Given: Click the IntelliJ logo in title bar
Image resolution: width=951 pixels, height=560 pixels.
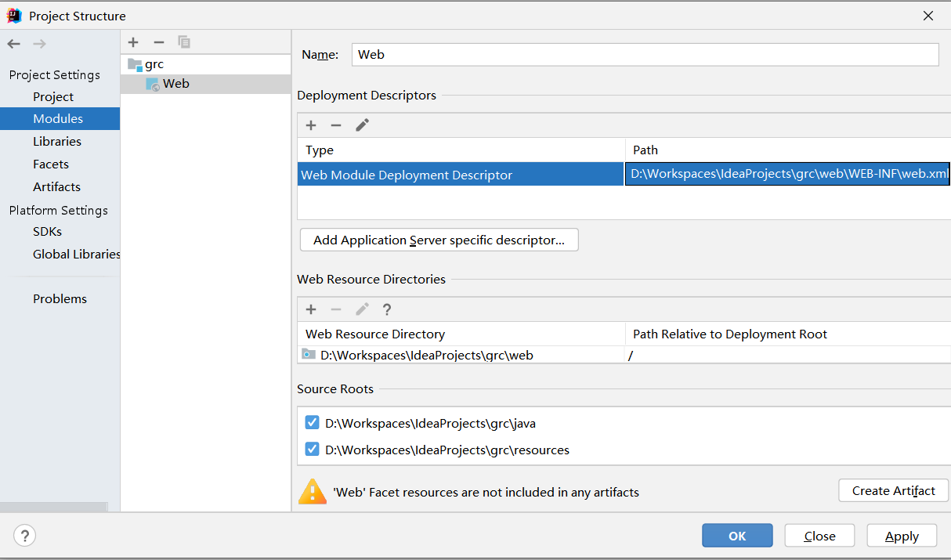Looking at the screenshot, I should point(14,15).
